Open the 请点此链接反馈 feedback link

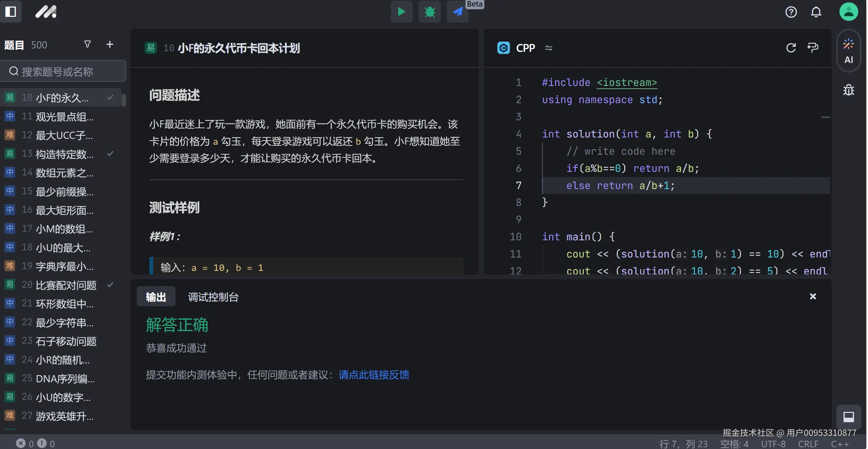click(x=374, y=374)
